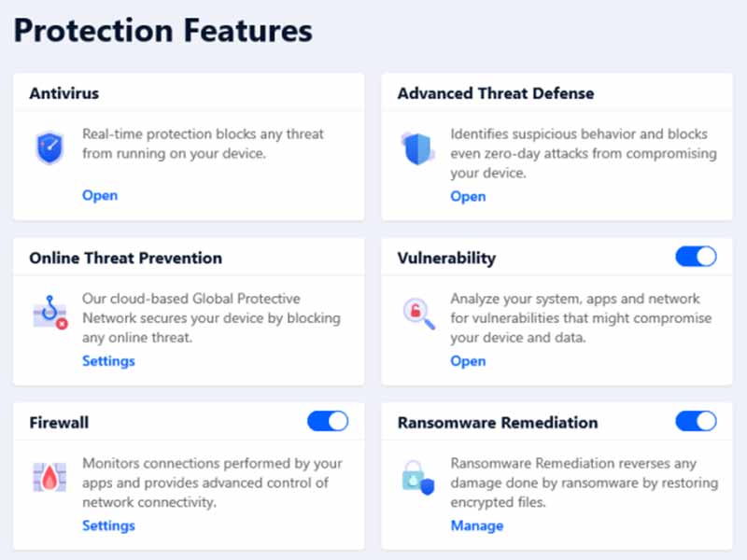This screenshot has height=560, width=747.
Task: Click the Firewall flame icon
Action: click(49, 477)
